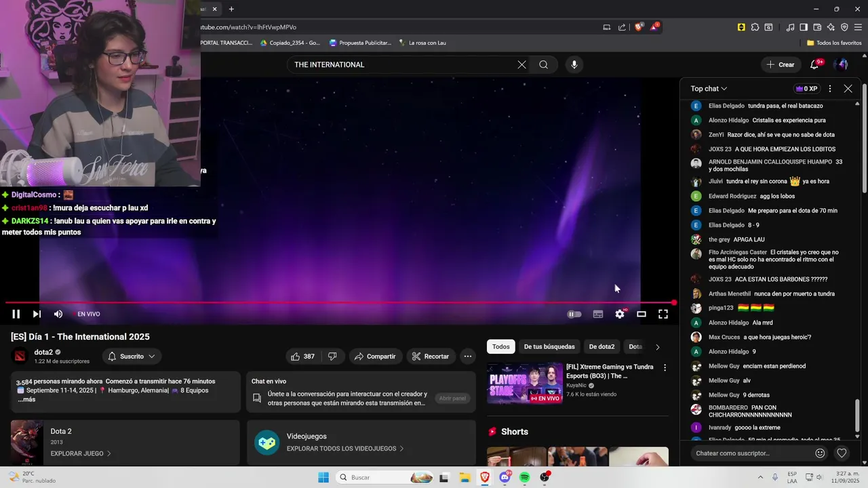The image size is (868, 488).
Task: Close the live chat panel
Action: tap(848, 89)
